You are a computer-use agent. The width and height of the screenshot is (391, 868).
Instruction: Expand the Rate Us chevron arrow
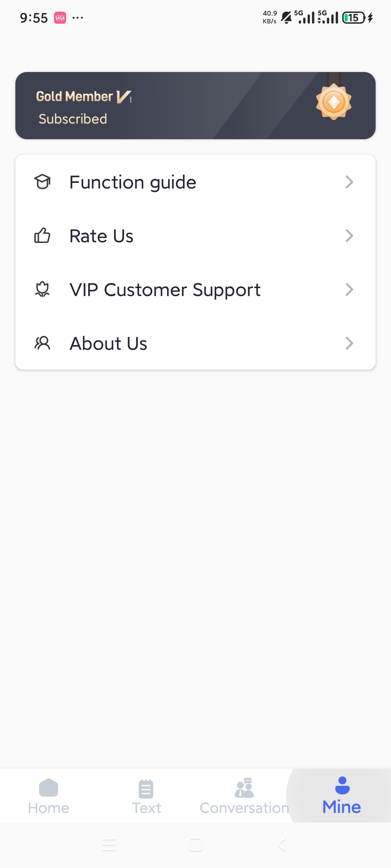pos(350,236)
